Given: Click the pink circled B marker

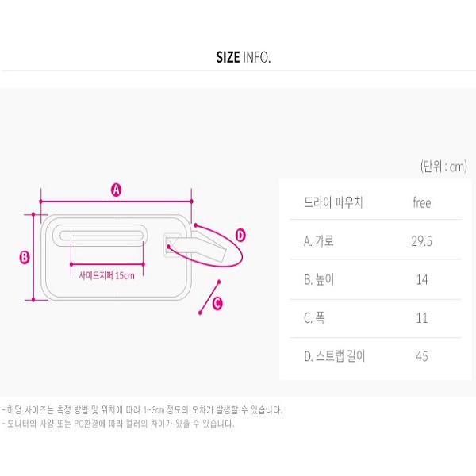Looking at the screenshot, I should coord(25,257).
